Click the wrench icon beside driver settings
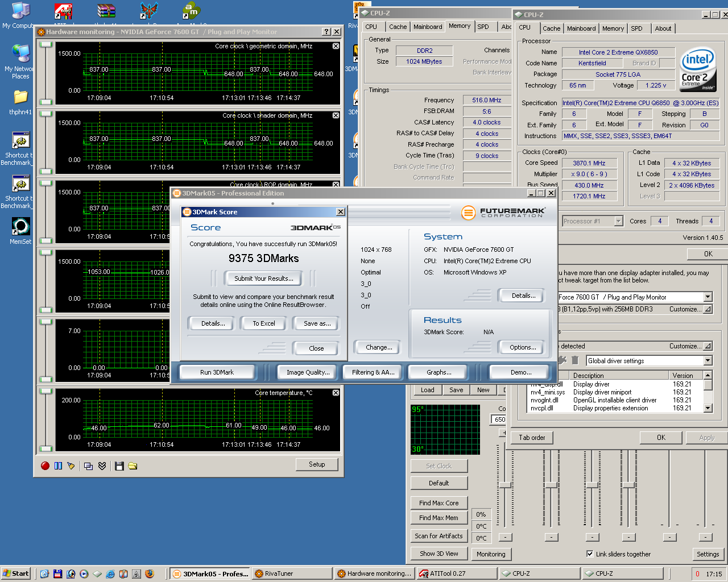 (562, 360)
